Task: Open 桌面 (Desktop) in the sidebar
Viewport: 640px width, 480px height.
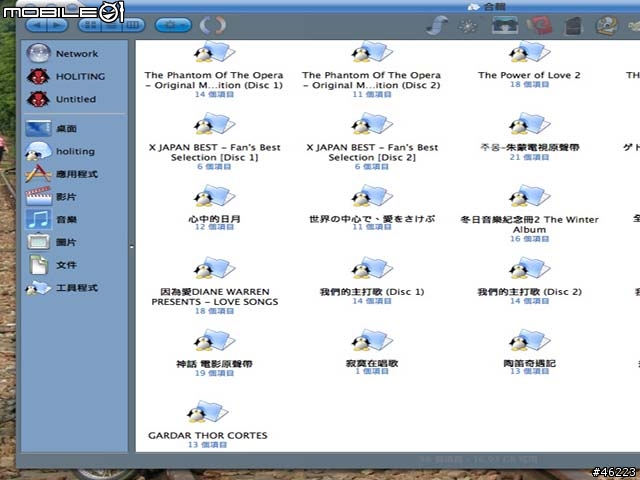Action: pos(51,129)
